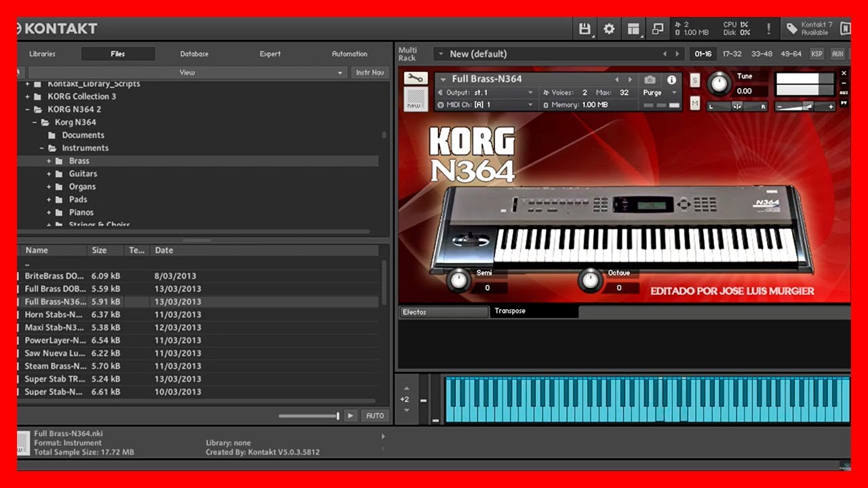Play the sample preview with play button

351,415
